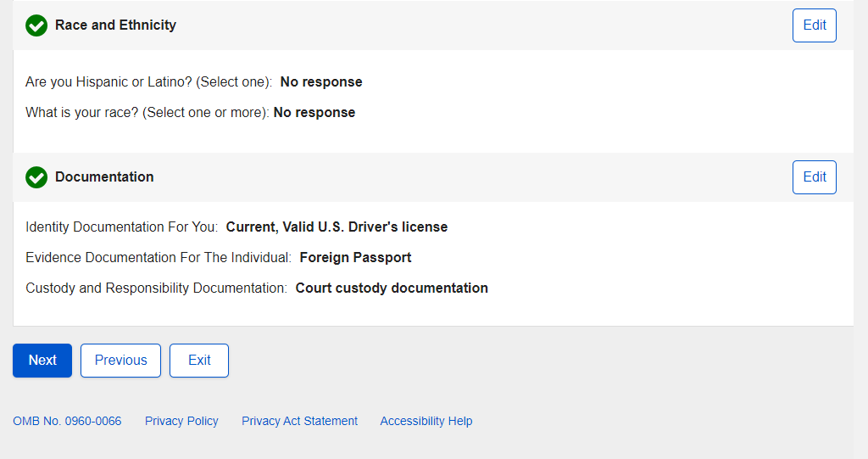
Task: Open the OMB No. 0960-0066 link
Action: 67,421
